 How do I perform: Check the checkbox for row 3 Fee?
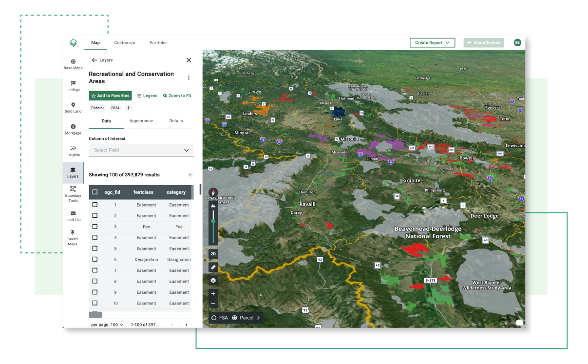coord(95,227)
